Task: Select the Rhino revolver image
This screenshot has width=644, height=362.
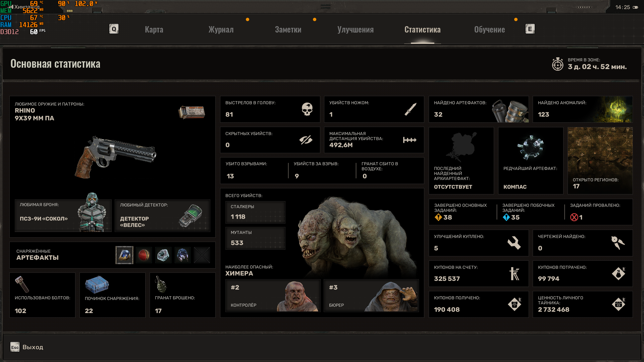Action: [x=115, y=157]
